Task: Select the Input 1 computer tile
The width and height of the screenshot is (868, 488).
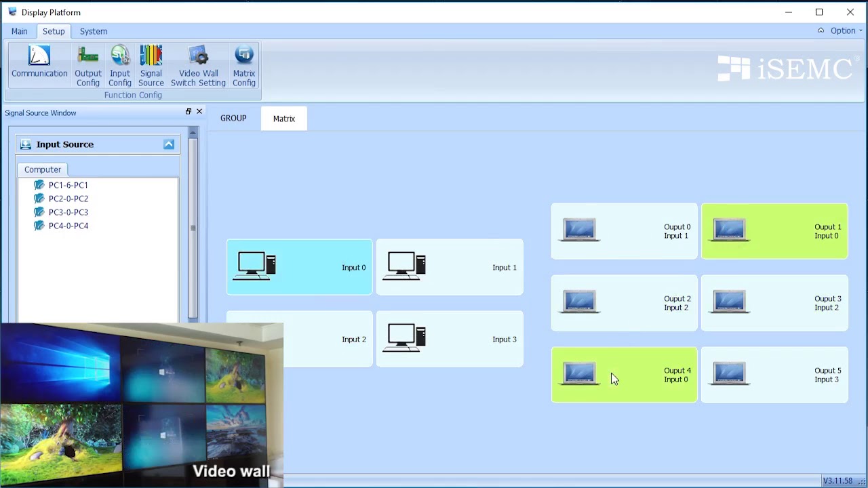Action: point(450,267)
